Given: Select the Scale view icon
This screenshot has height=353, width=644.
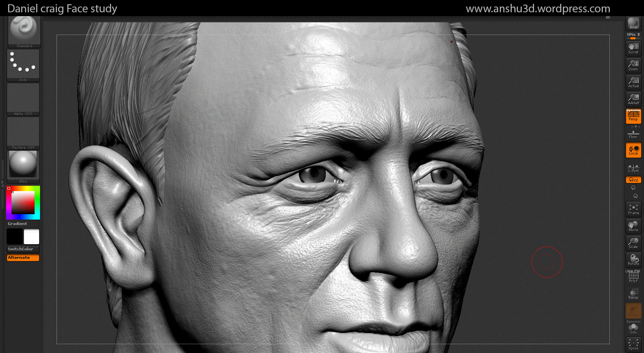Looking at the screenshot, I should 633,243.
